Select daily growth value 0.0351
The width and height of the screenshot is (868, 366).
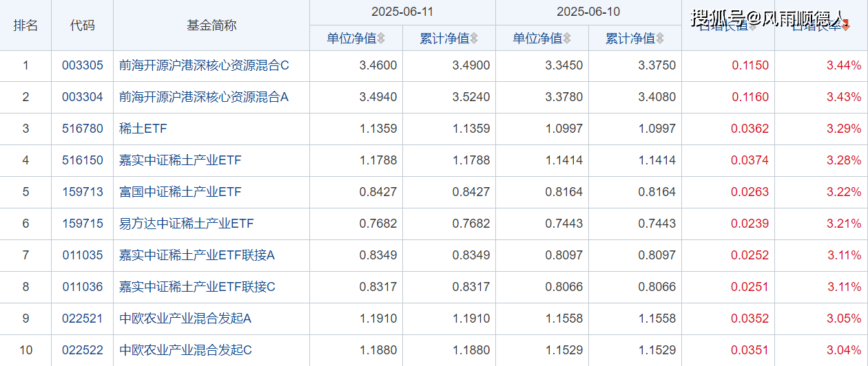750,351
